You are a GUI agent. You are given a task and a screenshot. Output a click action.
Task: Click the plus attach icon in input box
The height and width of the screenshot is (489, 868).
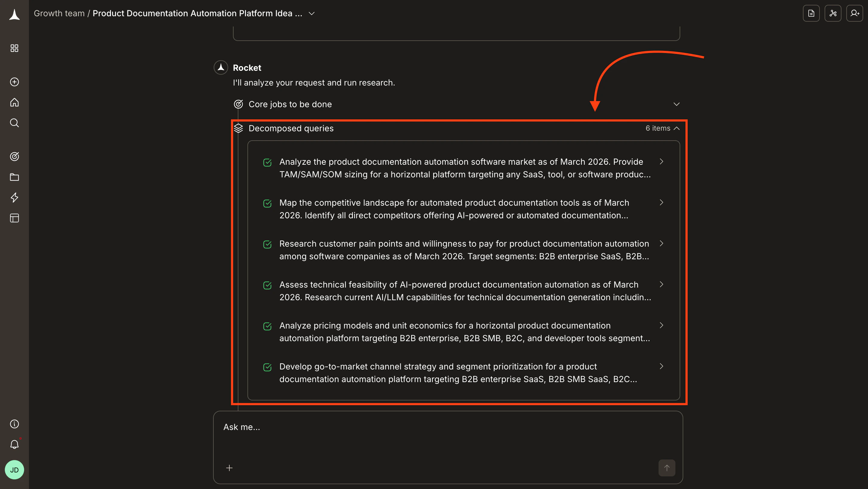pyautogui.click(x=229, y=468)
